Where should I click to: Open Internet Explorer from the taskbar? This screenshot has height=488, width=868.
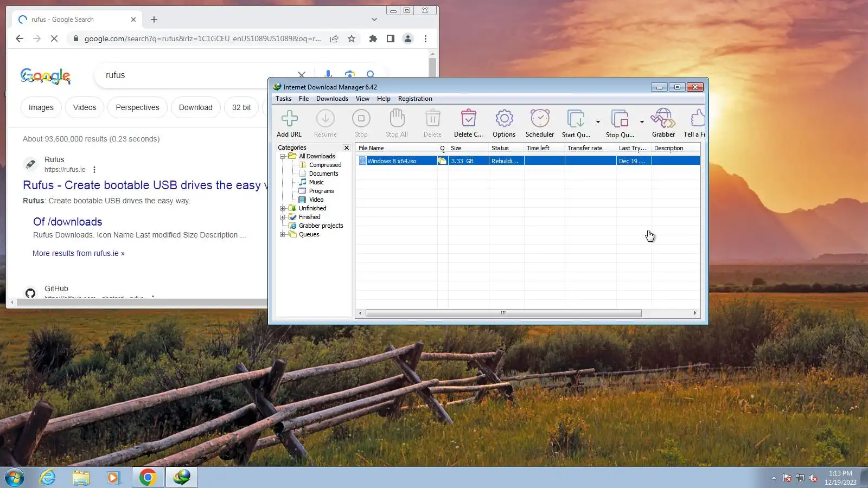click(x=48, y=478)
